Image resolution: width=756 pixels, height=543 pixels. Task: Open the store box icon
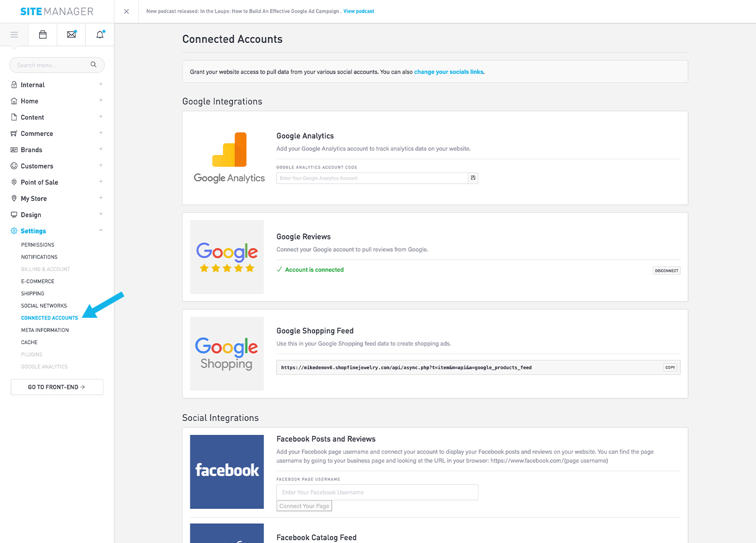[x=43, y=35]
